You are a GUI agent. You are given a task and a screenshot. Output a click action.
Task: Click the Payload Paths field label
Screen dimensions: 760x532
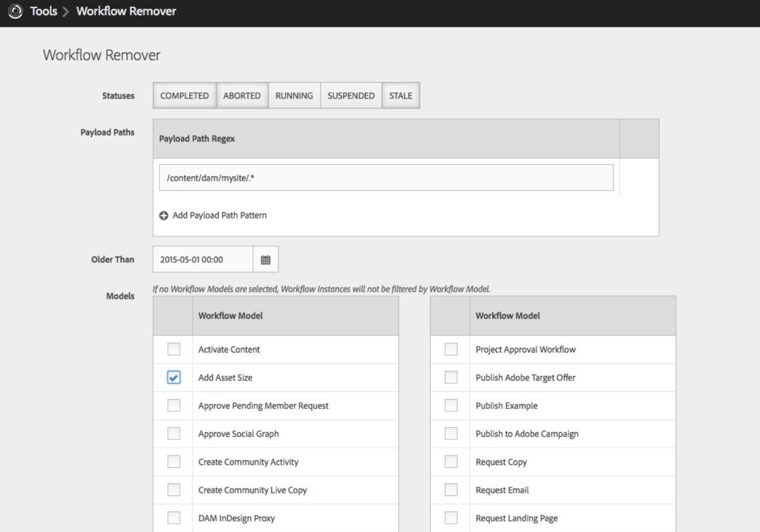coord(107,132)
